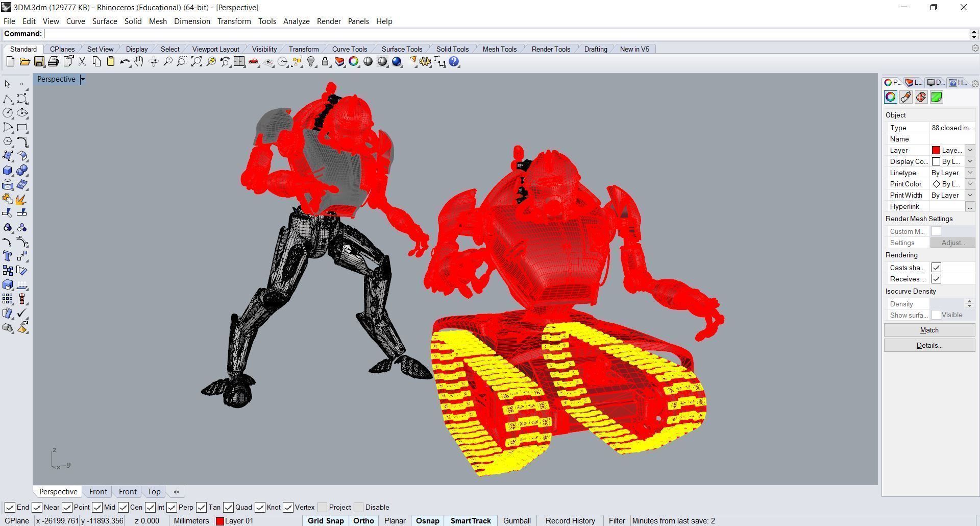This screenshot has height=526, width=980.
Task: Click the red Layer color swatch in Properties
Action: (x=936, y=150)
